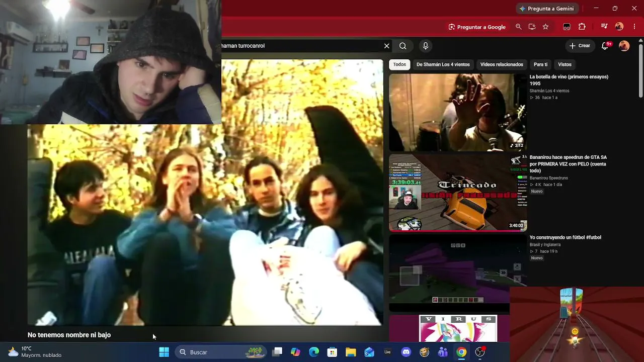Open Chrome media controls music icon
Viewport: 644px width, 362px height.
[604, 27]
